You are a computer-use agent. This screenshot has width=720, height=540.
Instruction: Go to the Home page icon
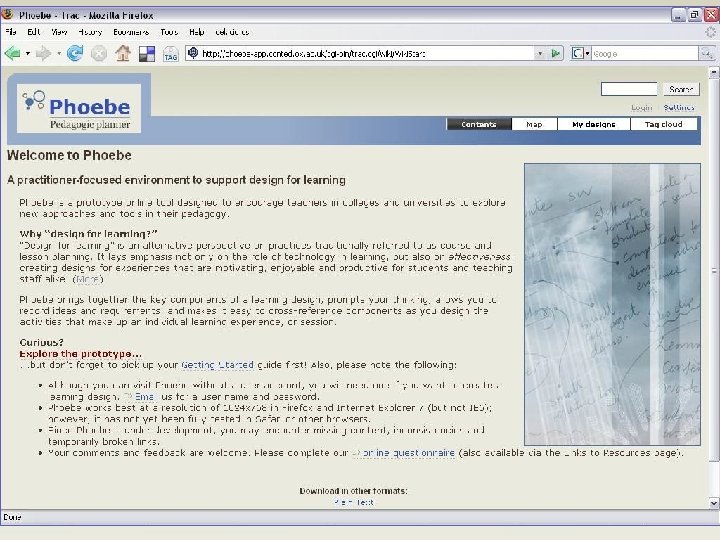[123, 54]
